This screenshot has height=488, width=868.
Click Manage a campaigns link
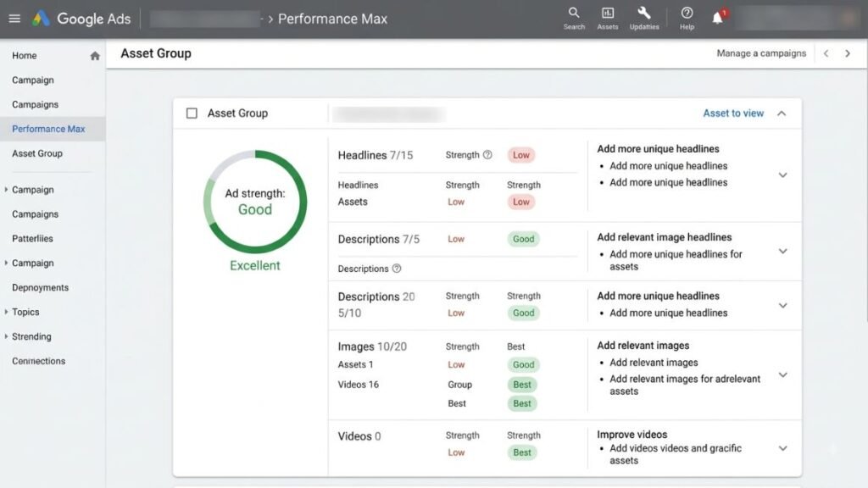coord(761,53)
